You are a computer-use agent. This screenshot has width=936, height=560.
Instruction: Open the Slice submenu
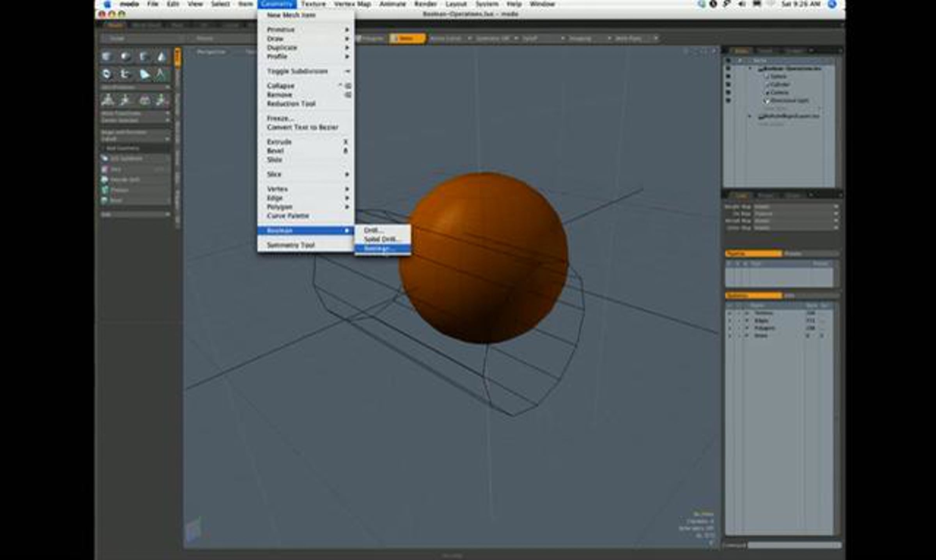click(x=306, y=174)
